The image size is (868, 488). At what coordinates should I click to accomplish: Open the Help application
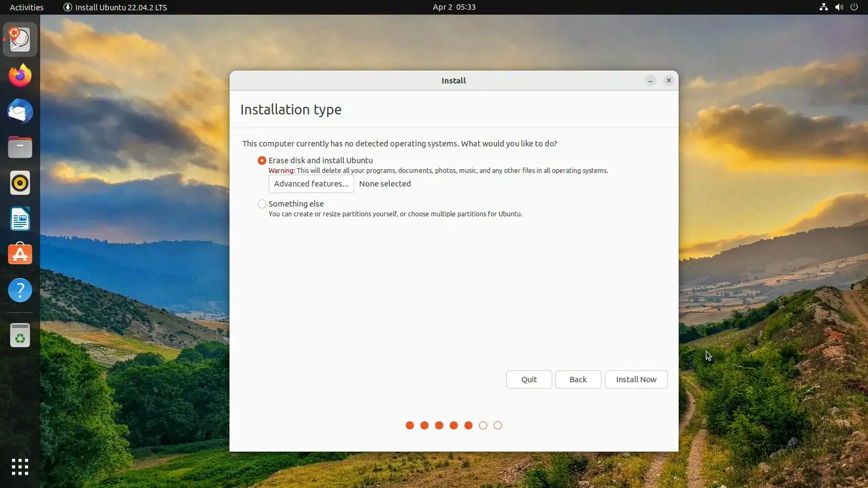(20, 290)
